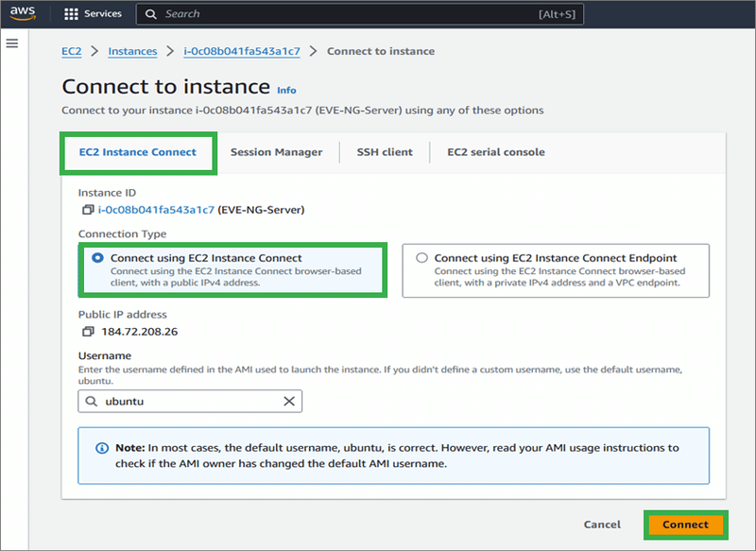Open the EC2 serial console tab
This screenshot has height=551, width=756.
pyautogui.click(x=496, y=152)
